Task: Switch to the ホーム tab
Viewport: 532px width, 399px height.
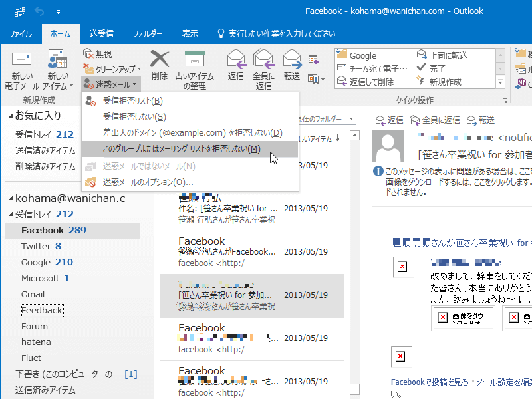Action: tap(61, 34)
